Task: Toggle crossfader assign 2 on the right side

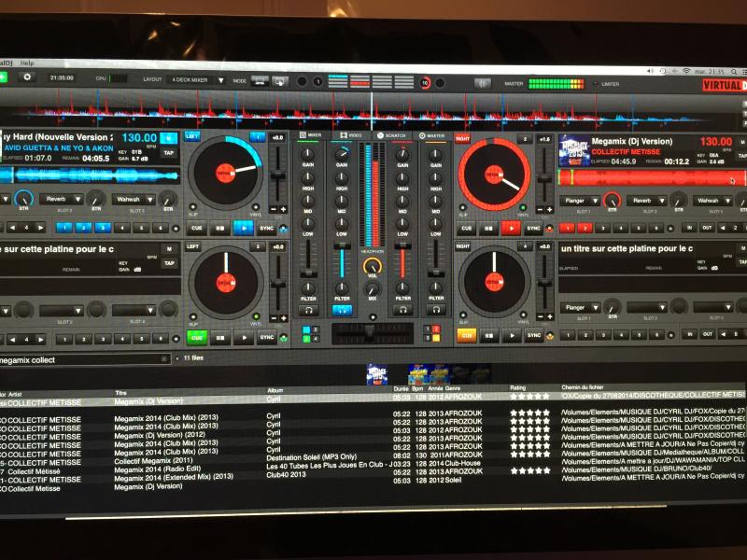Action: click(x=436, y=329)
